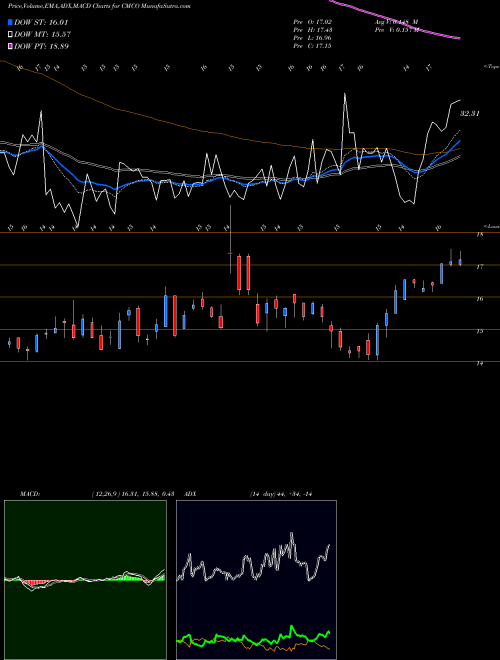Click the 'Pre O: 17.02' value
This screenshot has width=500, height=660.
pyautogui.click(x=312, y=22)
